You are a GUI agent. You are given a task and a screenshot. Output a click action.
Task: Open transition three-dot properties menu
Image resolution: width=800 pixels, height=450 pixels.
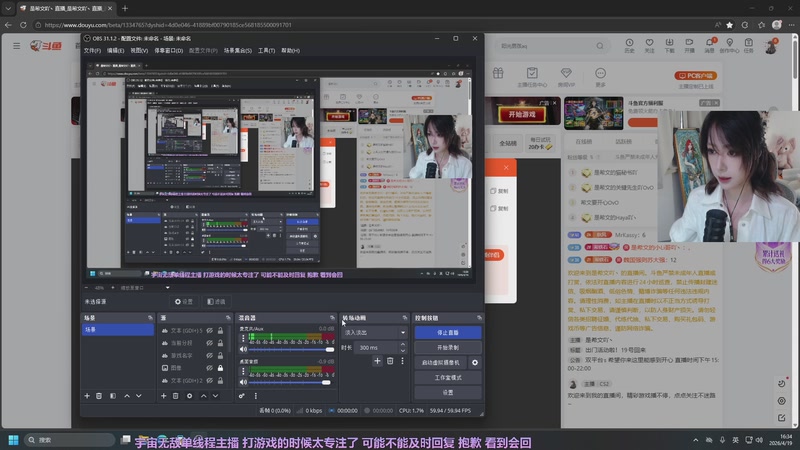tap(403, 361)
